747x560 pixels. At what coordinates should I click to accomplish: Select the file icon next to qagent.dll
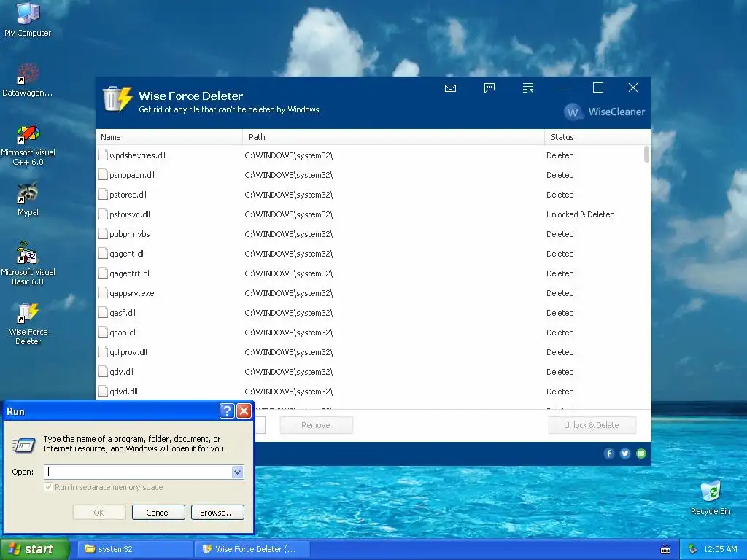click(x=103, y=253)
